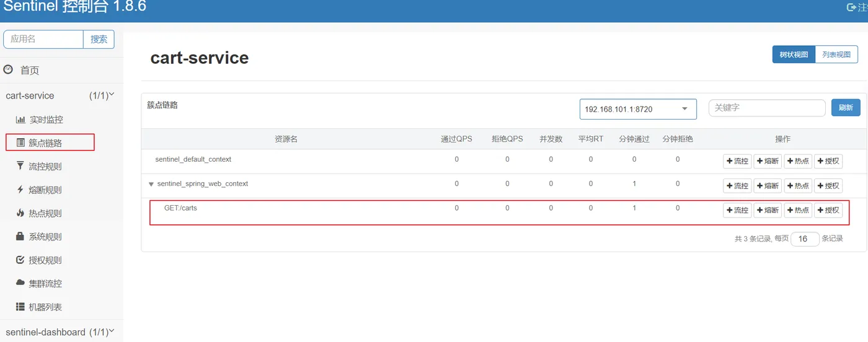Click the 搜索 button
868x342 pixels.
[x=99, y=39]
